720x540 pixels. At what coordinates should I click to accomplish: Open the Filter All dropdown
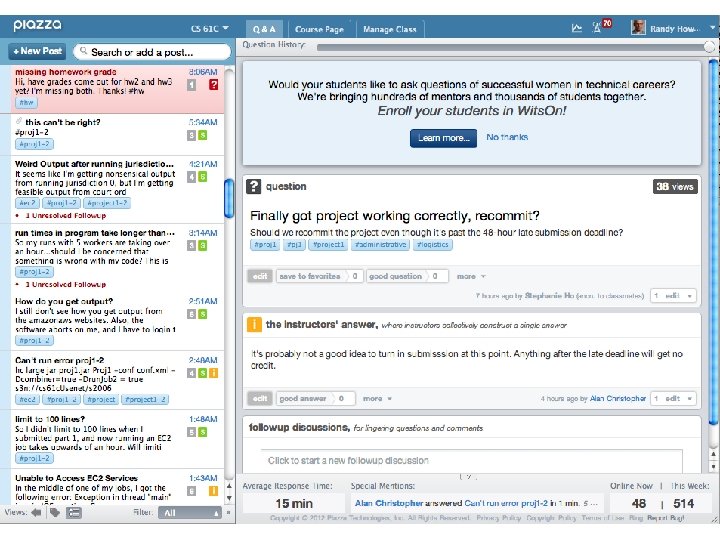190,513
